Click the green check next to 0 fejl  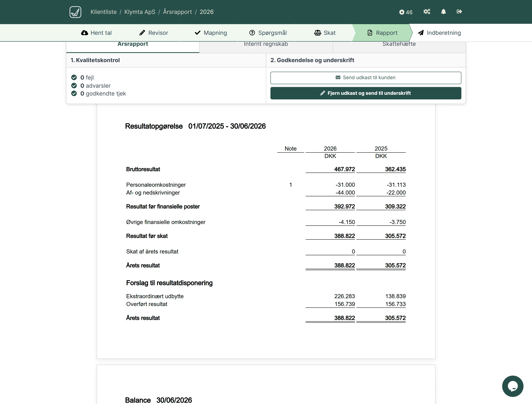[74, 77]
